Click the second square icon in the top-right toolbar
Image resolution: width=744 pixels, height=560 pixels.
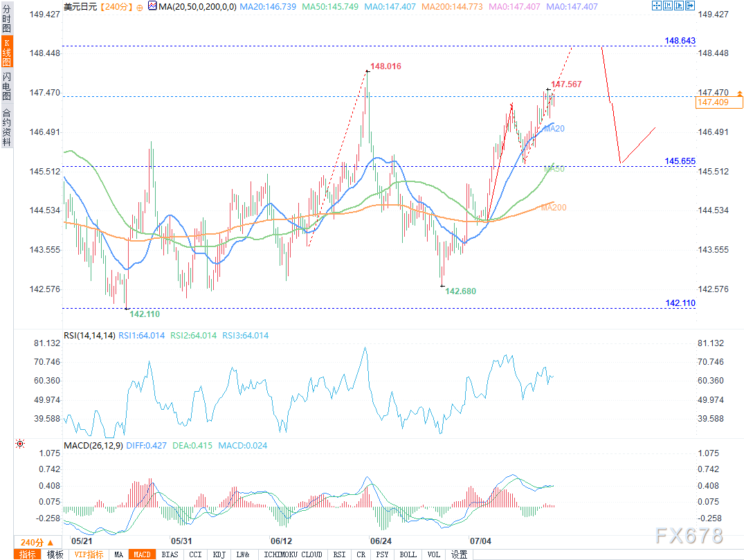[667, 6]
